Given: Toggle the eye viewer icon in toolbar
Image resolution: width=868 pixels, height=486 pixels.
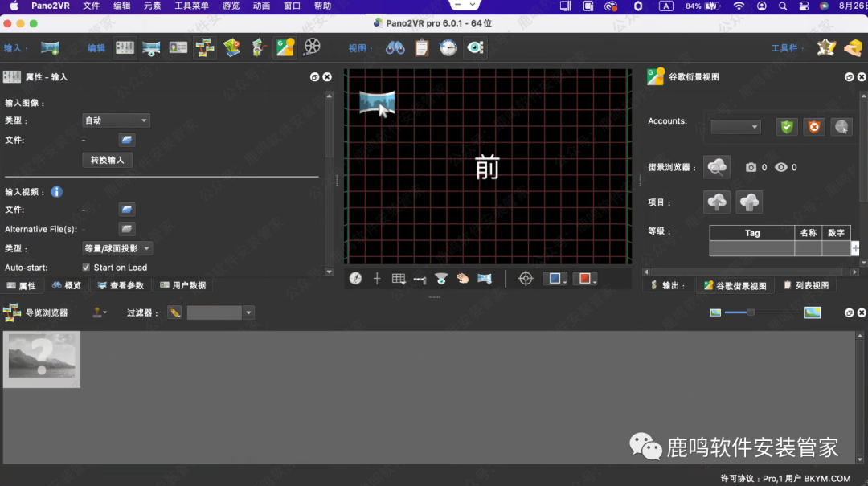Looking at the screenshot, I should click(475, 48).
